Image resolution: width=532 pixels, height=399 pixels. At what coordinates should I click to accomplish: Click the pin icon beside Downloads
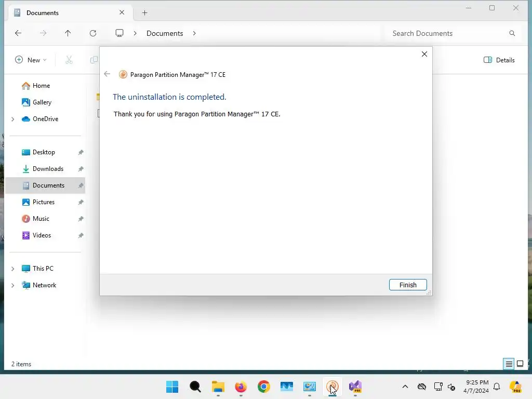coord(81,169)
